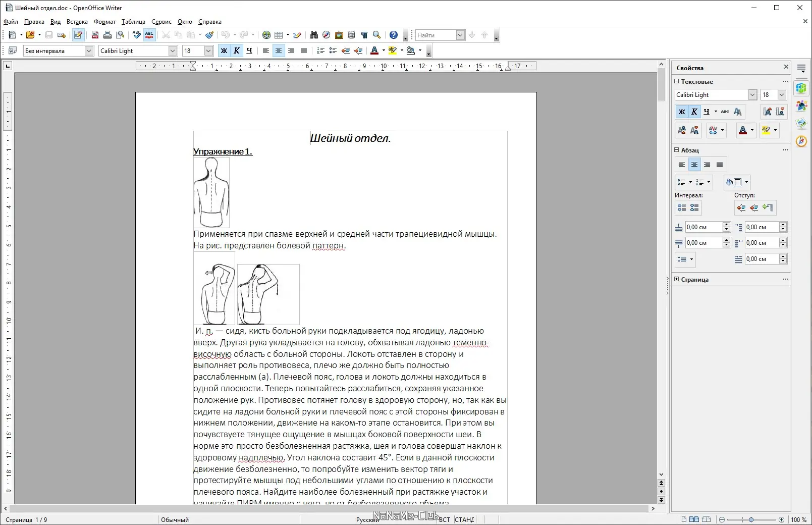
Task: Click the Export as PDF toolbar icon
Action: (95, 35)
